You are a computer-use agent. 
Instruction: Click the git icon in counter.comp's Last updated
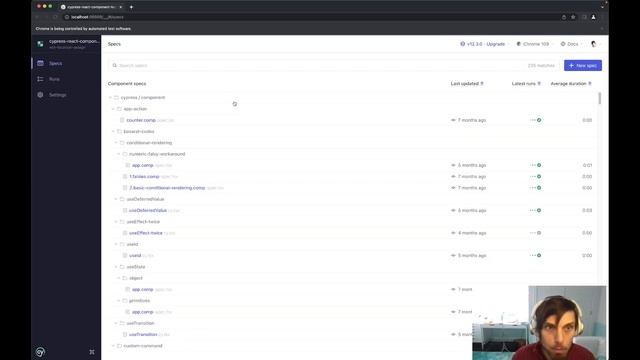453,120
